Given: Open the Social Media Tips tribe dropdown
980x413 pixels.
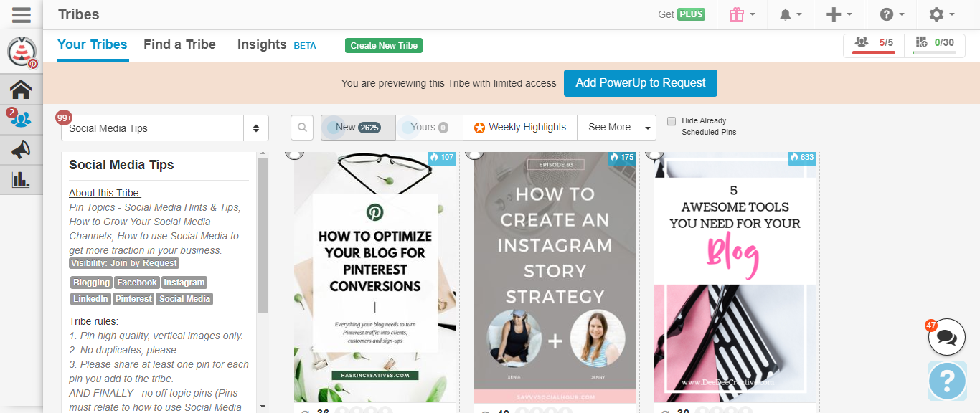Looking at the screenshot, I should tap(165, 128).
